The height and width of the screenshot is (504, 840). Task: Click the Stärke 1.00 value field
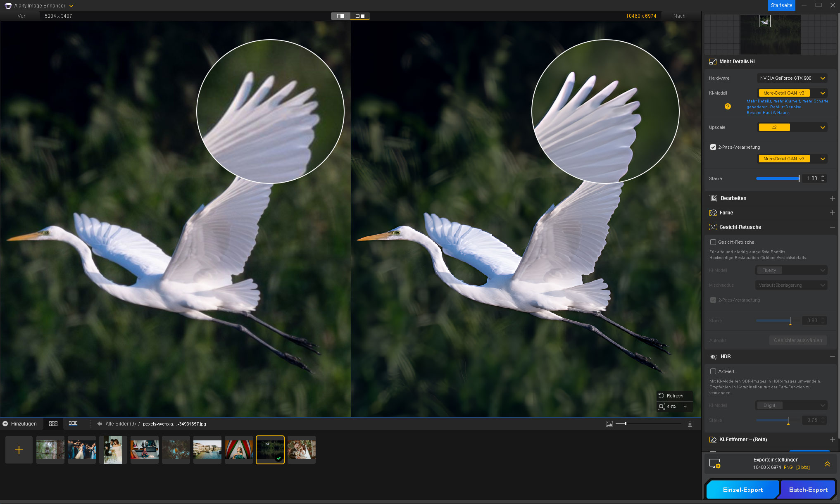click(812, 178)
